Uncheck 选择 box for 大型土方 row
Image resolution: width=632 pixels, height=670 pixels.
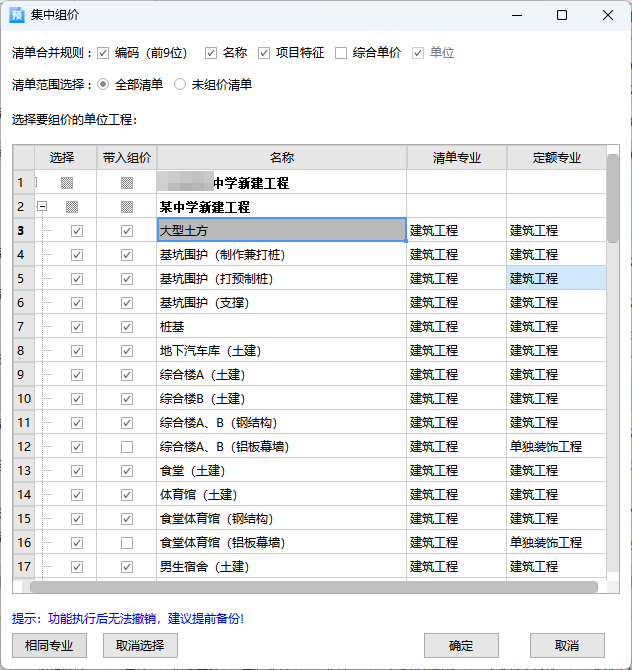click(x=77, y=231)
